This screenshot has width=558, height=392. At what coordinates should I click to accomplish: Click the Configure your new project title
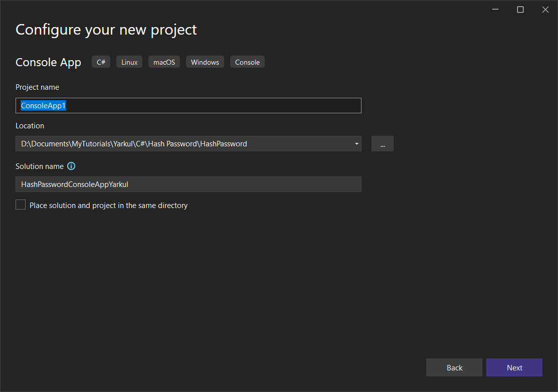coord(106,30)
